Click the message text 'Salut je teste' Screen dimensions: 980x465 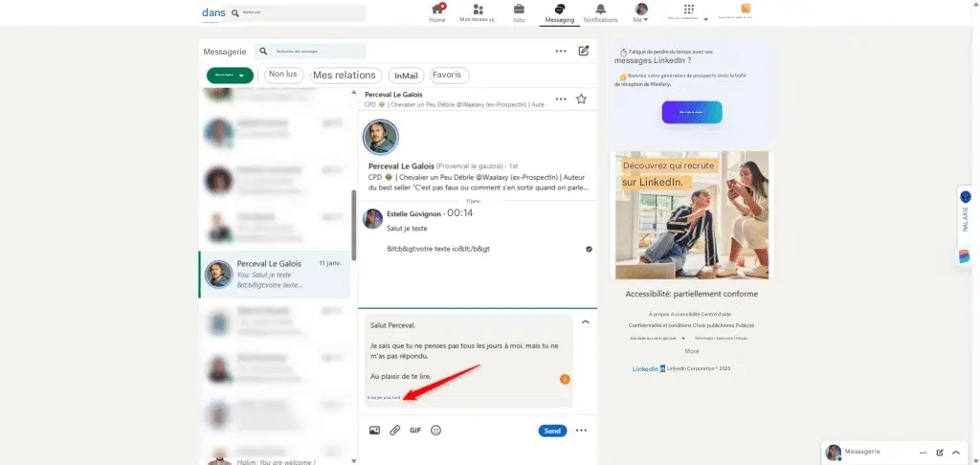[x=407, y=229]
